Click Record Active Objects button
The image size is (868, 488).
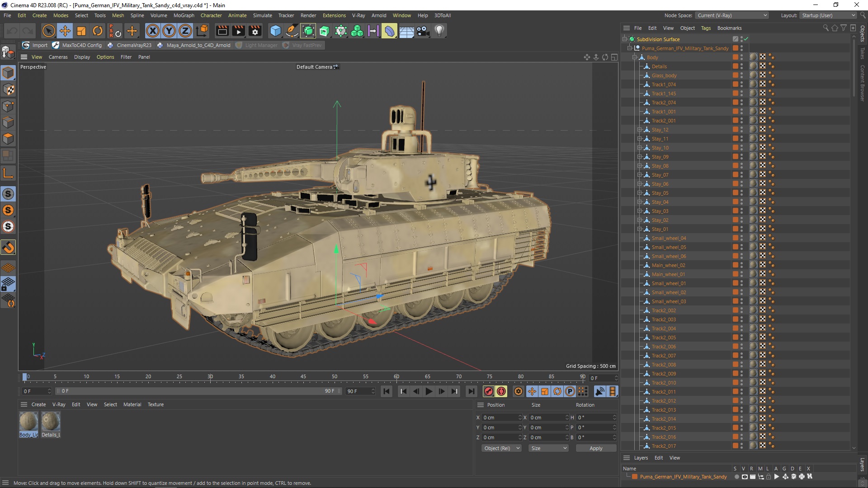[488, 391]
